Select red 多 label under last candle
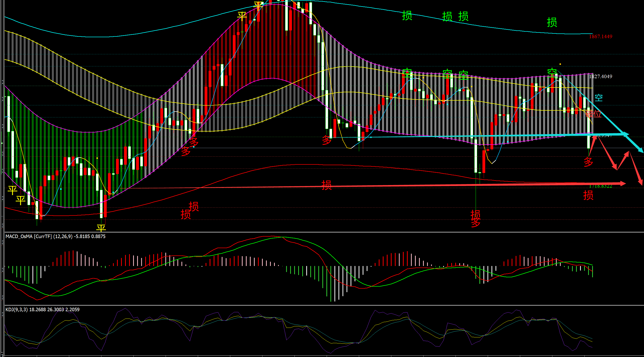The height and width of the screenshot is (357, 644). [x=588, y=162]
